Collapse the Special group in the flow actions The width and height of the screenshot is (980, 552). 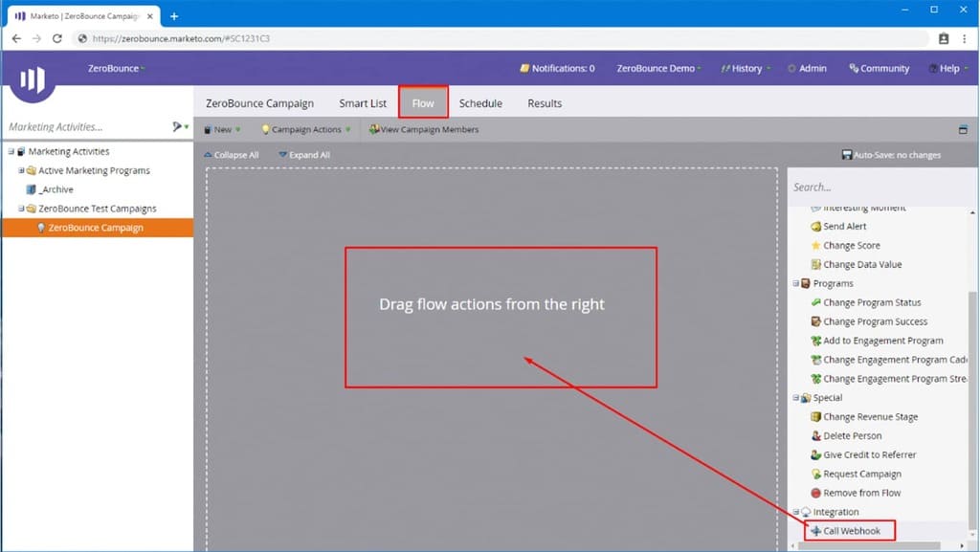click(795, 398)
